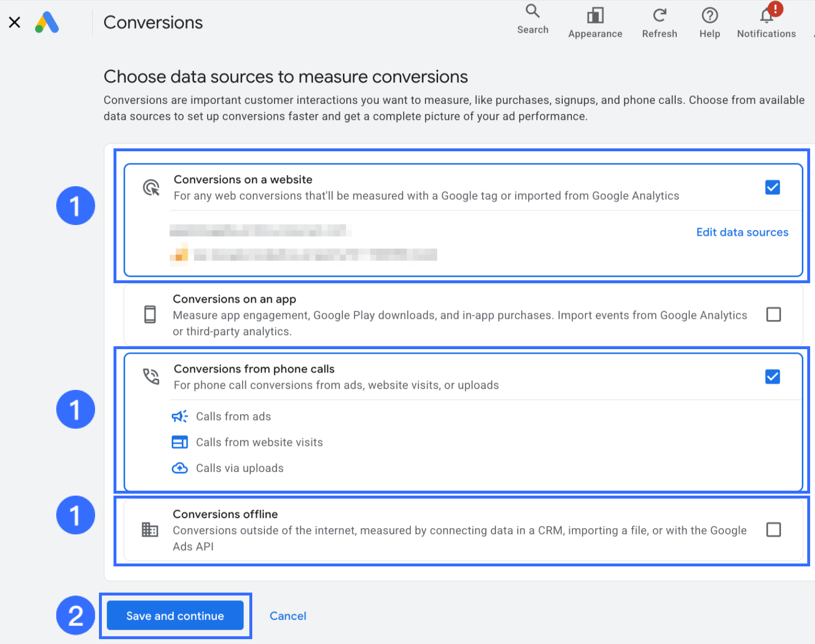Click the Google Ads logo
Viewport: 815px width, 644px height.
tap(47, 22)
